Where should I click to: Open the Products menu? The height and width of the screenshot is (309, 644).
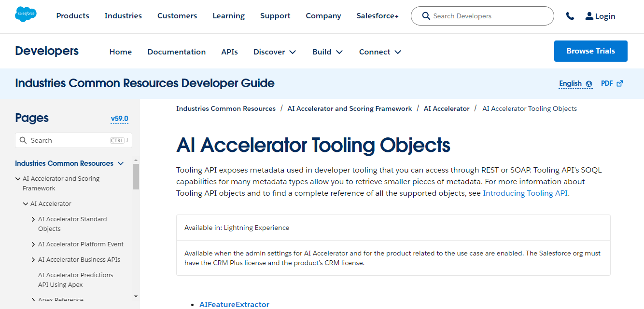click(73, 16)
